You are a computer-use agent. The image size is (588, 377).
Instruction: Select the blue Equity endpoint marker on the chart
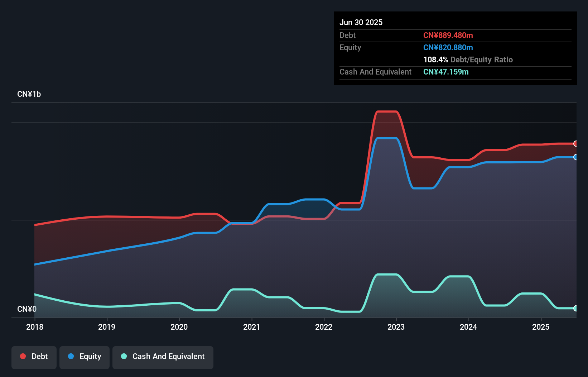(x=575, y=157)
